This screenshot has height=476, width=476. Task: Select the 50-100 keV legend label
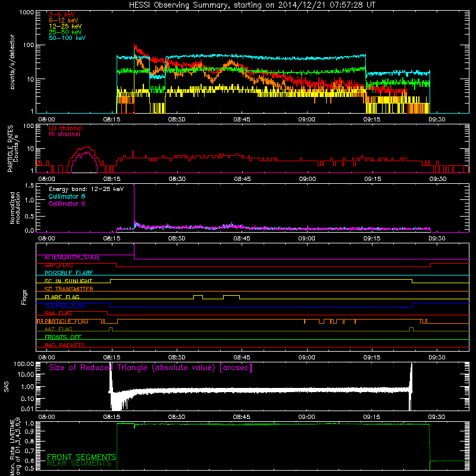tap(67, 38)
